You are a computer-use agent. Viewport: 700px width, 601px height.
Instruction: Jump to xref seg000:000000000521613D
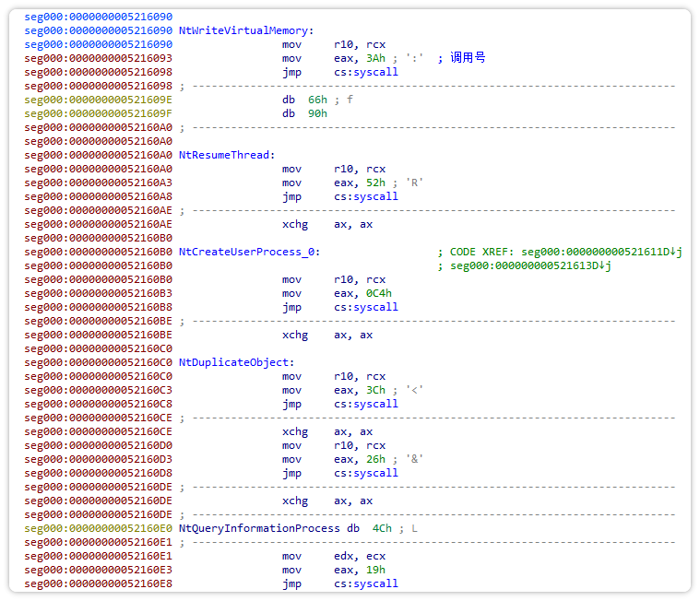click(x=530, y=265)
